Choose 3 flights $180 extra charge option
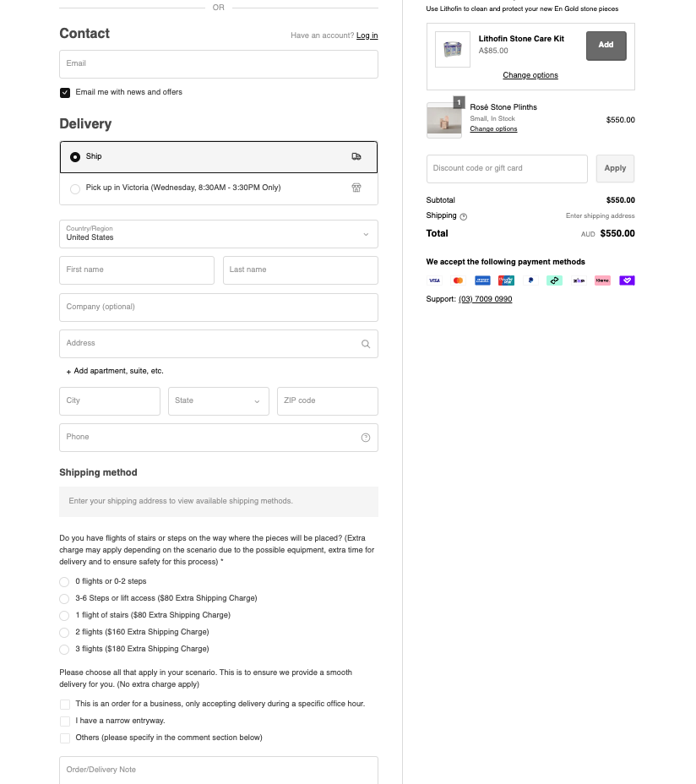This screenshot has width=696, height=784. coord(64,650)
